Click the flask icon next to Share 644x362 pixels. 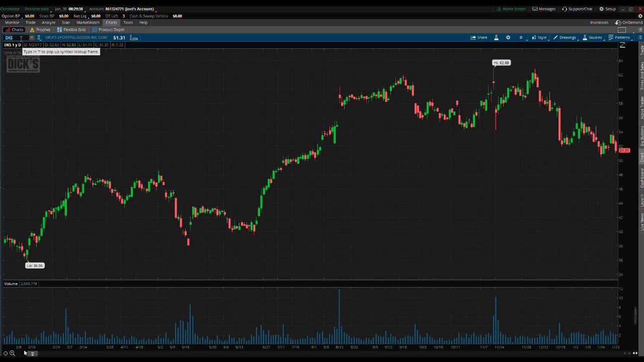tap(496, 38)
